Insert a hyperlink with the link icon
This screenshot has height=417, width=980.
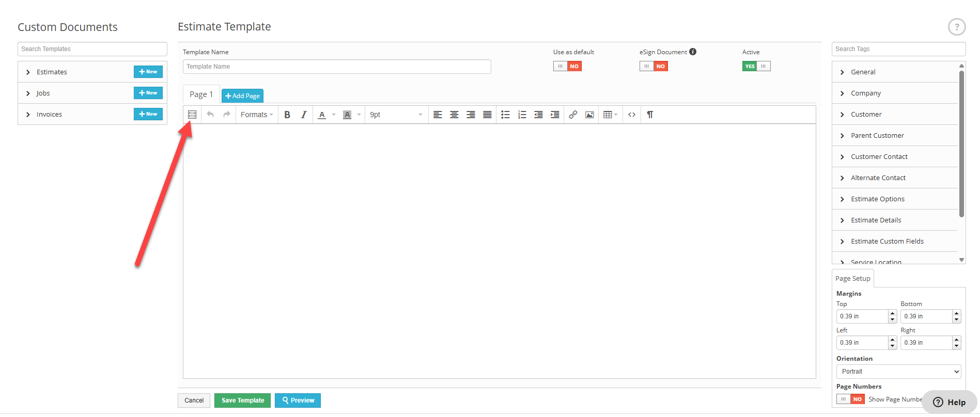tap(573, 115)
